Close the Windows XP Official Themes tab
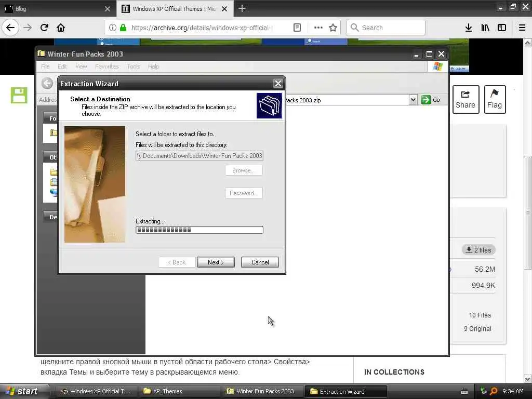The image size is (532, 399). [x=224, y=9]
